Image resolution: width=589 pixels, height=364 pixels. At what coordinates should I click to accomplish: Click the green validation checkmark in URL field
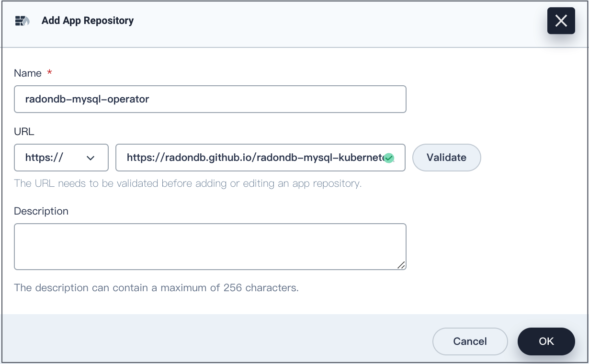click(x=388, y=158)
